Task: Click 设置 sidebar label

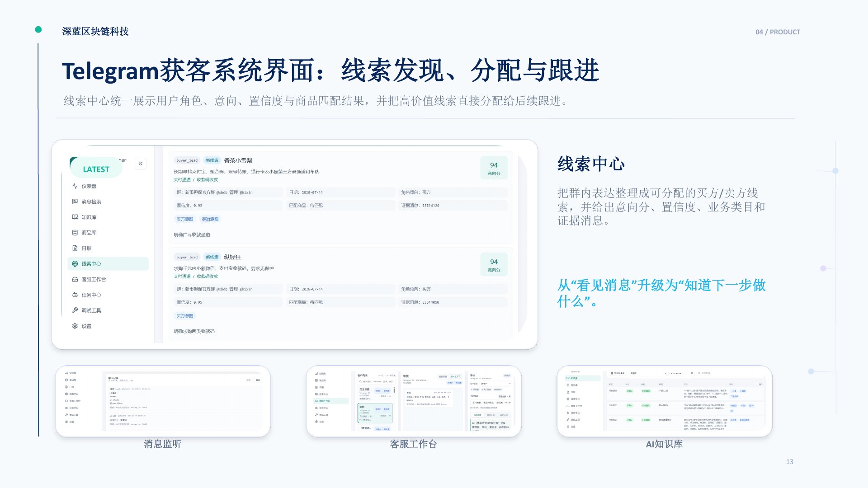Action: [86, 326]
